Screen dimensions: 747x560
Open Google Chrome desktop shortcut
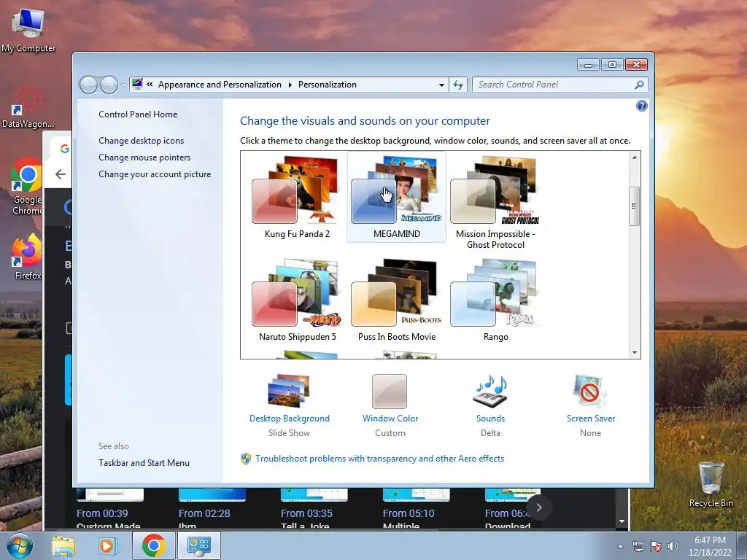pyautogui.click(x=27, y=187)
